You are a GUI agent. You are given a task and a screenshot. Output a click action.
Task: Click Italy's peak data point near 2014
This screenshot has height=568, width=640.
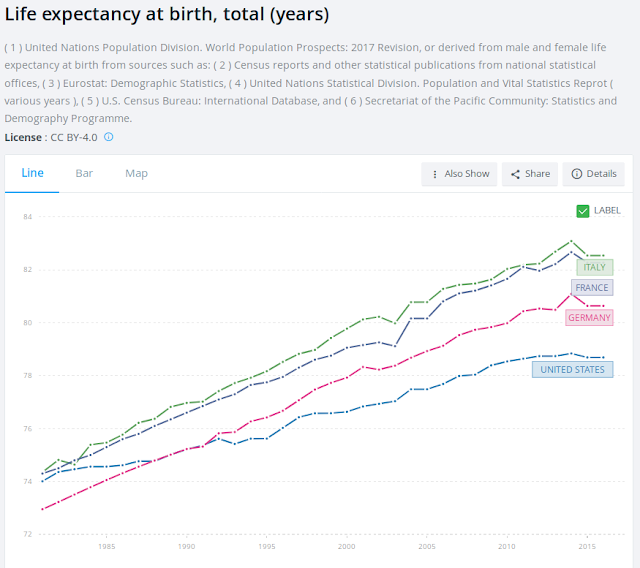point(571,241)
